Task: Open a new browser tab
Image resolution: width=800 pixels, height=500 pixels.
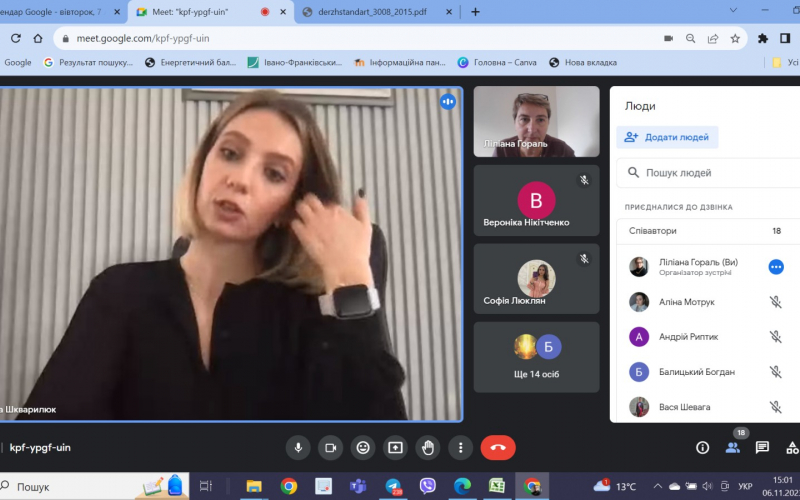Action: 475,12
